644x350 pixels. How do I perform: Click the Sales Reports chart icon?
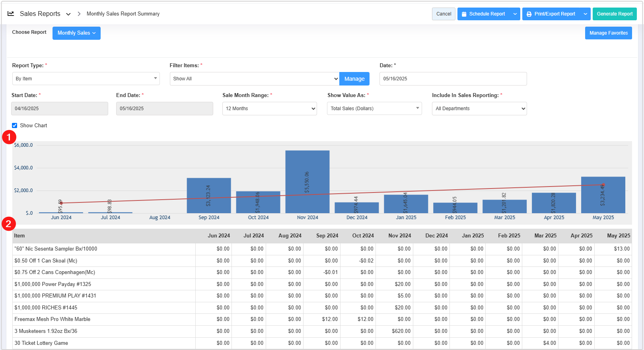pos(11,14)
